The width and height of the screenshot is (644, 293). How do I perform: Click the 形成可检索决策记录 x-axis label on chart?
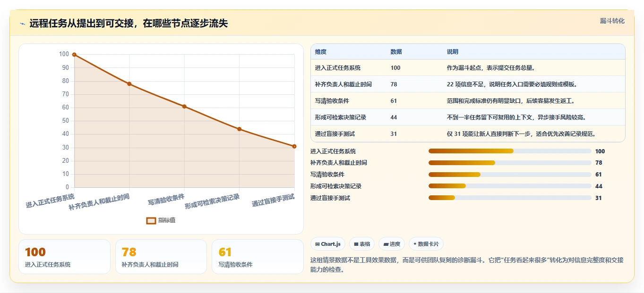click(x=212, y=201)
